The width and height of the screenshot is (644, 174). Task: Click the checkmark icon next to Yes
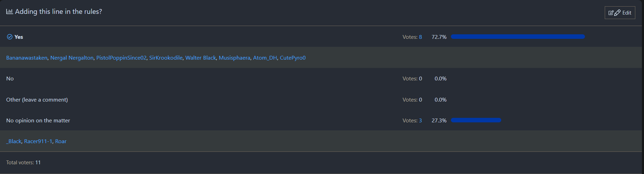point(10,37)
